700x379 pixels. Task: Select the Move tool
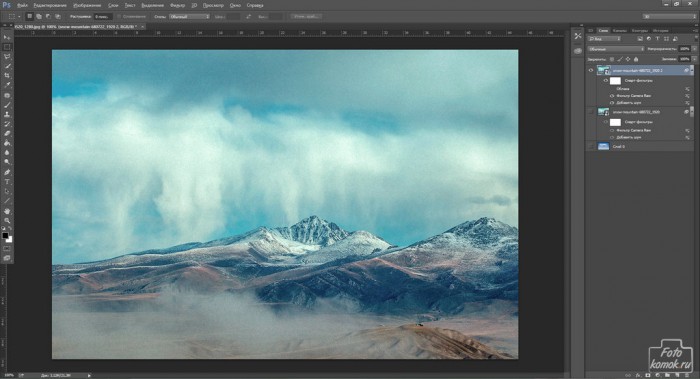click(x=7, y=37)
